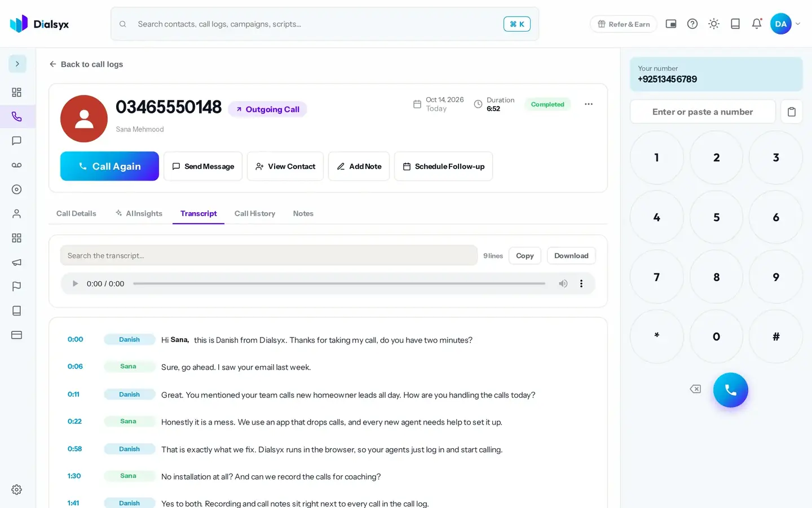
Task: Go back to call logs
Action: tap(86, 64)
